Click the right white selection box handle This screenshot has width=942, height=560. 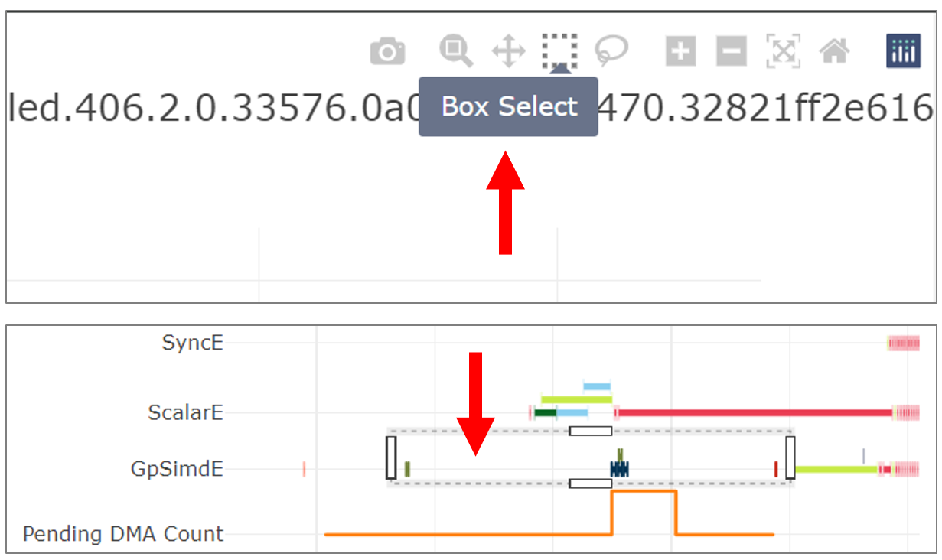[x=790, y=457]
